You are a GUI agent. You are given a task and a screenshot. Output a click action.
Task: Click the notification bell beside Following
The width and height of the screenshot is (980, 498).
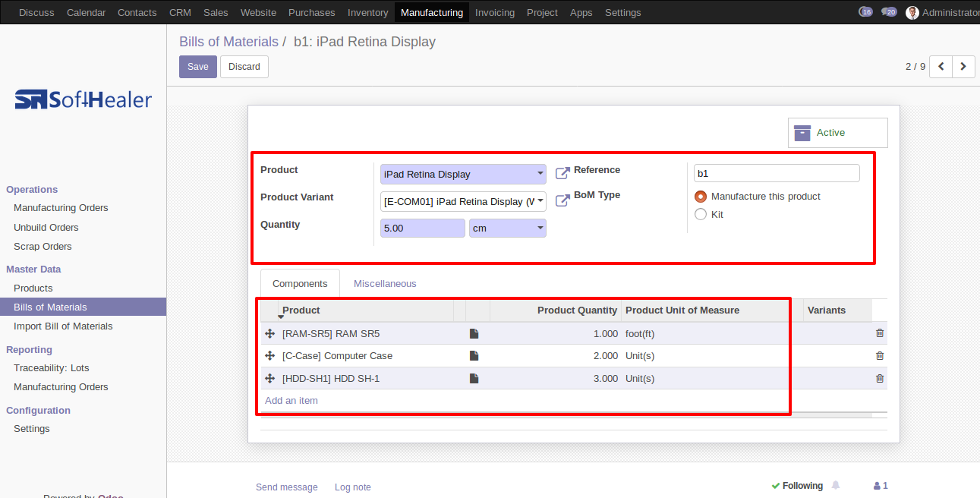coord(836,485)
